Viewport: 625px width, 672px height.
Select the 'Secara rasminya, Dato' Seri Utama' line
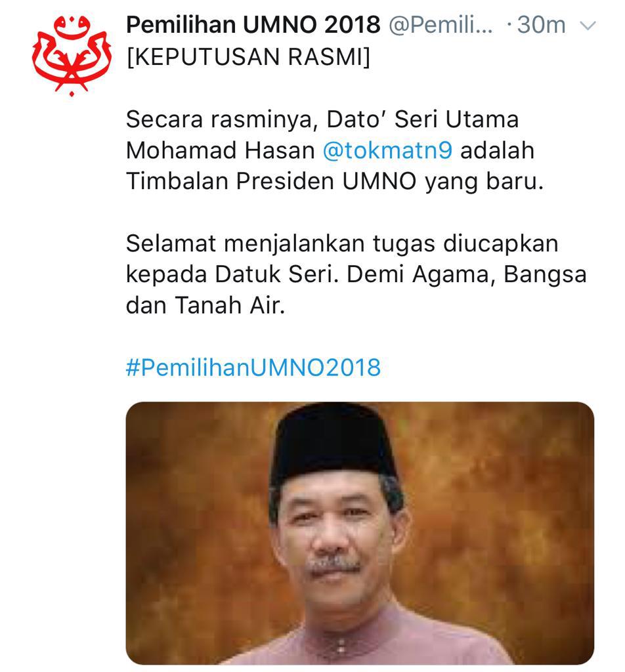coord(322,119)
